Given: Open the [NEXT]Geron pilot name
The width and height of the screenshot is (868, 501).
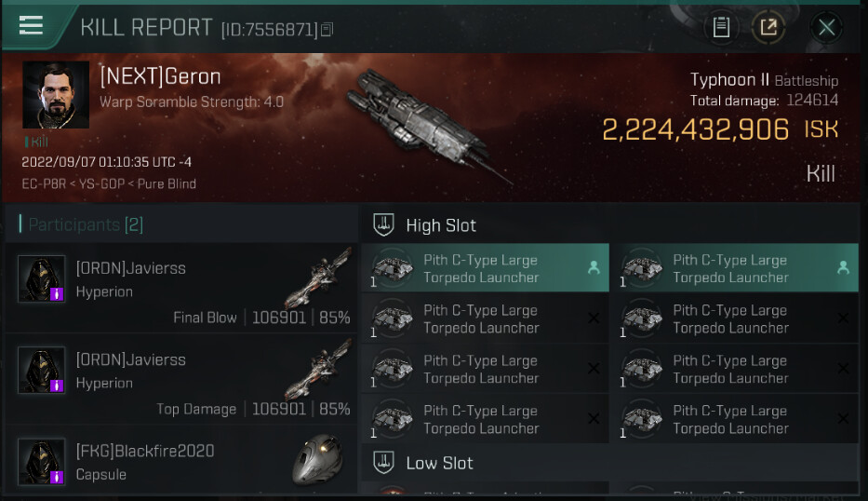Looking at the screenshot, I should click(x=160, y=76).
